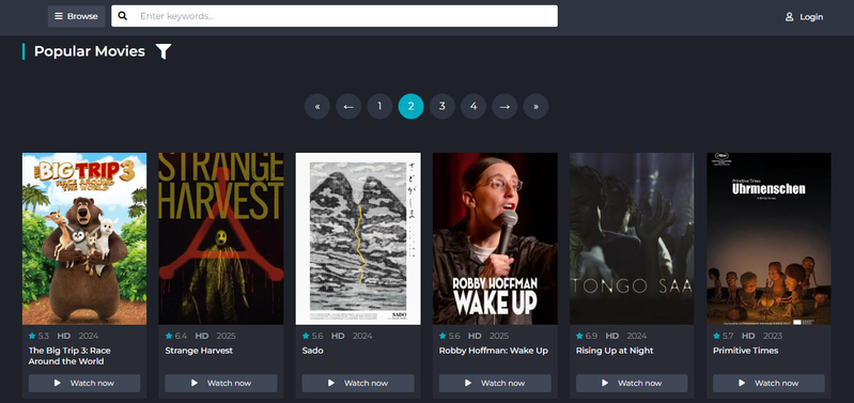854x403 pixels.
Task: Click the user profile icon beside Login
Action: click(x=789, y=17)
